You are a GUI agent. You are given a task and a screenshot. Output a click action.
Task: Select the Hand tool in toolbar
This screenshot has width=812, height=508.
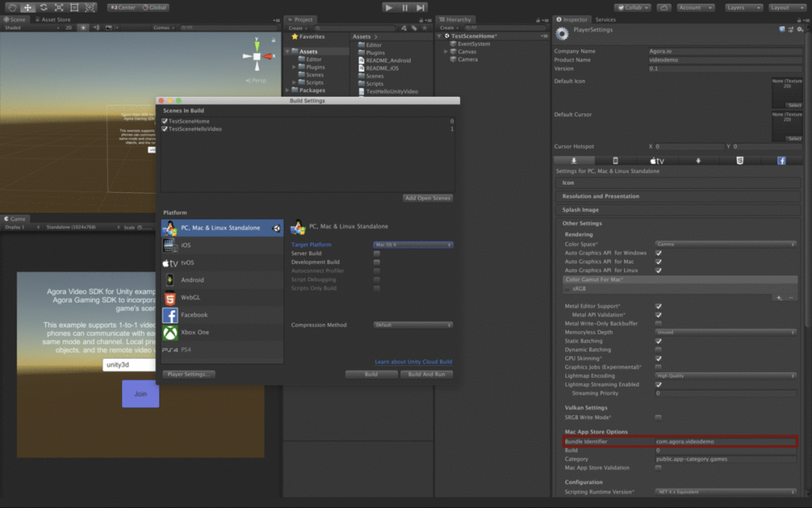click(12, 7)
